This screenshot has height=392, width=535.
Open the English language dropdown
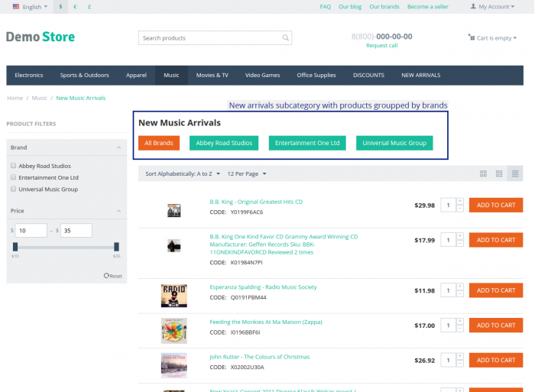30,7
